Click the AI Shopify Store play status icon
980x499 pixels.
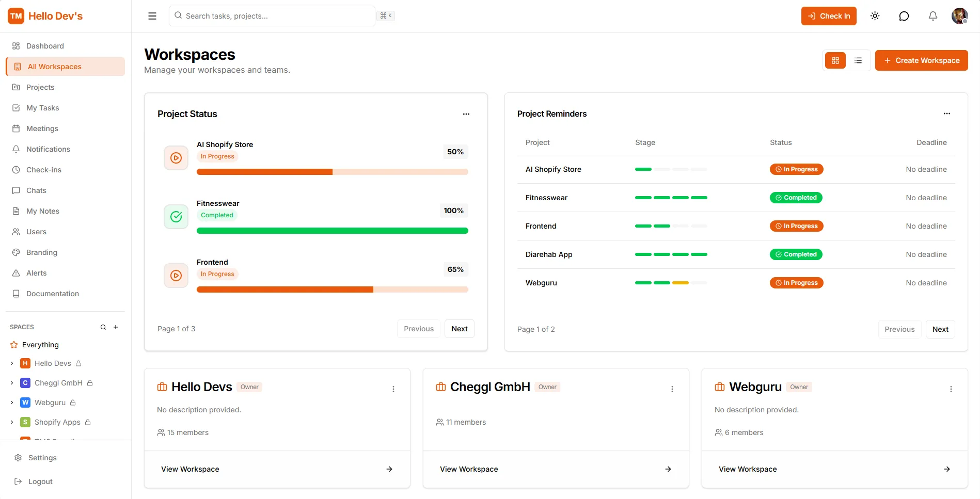point(176,158)
